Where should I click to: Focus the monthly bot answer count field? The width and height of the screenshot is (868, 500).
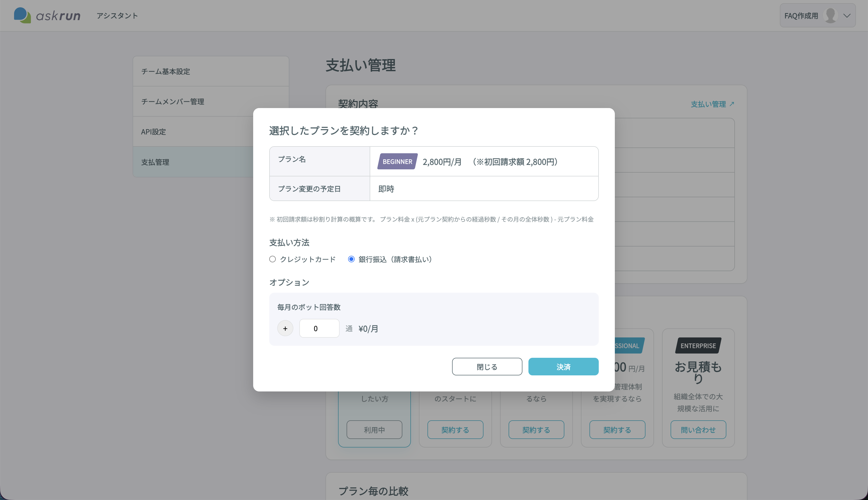tap(319, 328)
